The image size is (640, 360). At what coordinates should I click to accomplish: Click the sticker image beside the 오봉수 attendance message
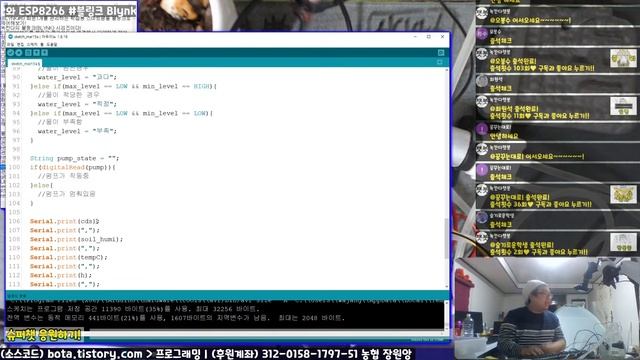pyautogui.click(x=623, y=58)
